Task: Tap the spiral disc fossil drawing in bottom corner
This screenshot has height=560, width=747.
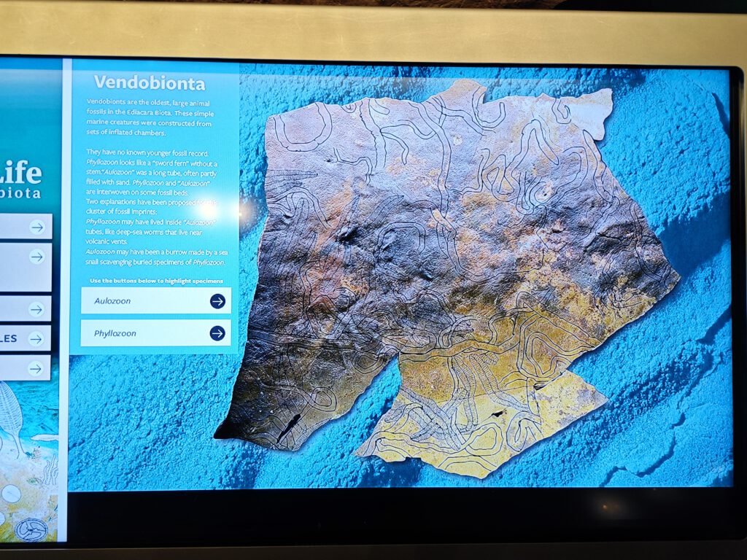Action: (31, 529)
